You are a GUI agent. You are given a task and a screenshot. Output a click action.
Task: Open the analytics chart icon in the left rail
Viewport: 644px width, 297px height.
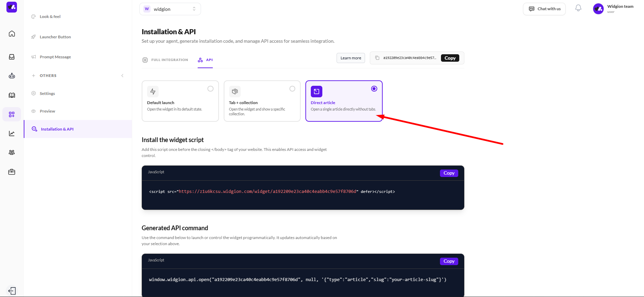tap(12, 134)
